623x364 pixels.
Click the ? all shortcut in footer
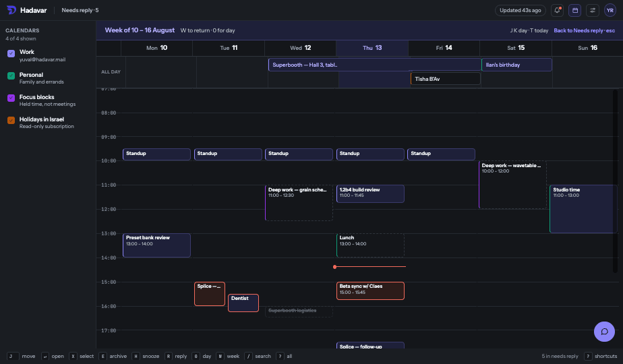284,357
